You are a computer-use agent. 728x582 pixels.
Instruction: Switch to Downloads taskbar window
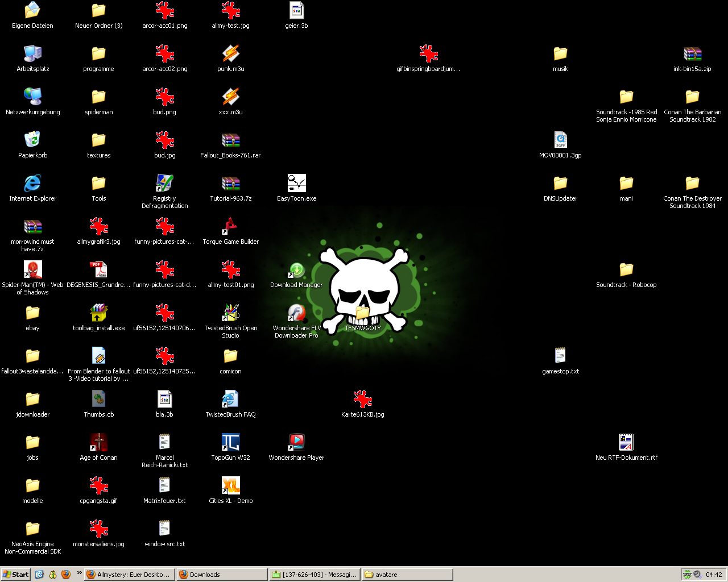(x=221, y=575)
